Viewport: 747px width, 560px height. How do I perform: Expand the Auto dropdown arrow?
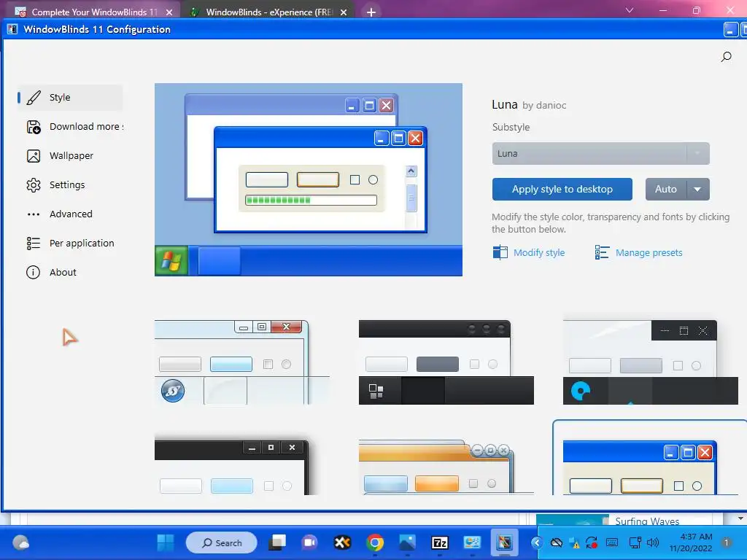tap(698, 189)
